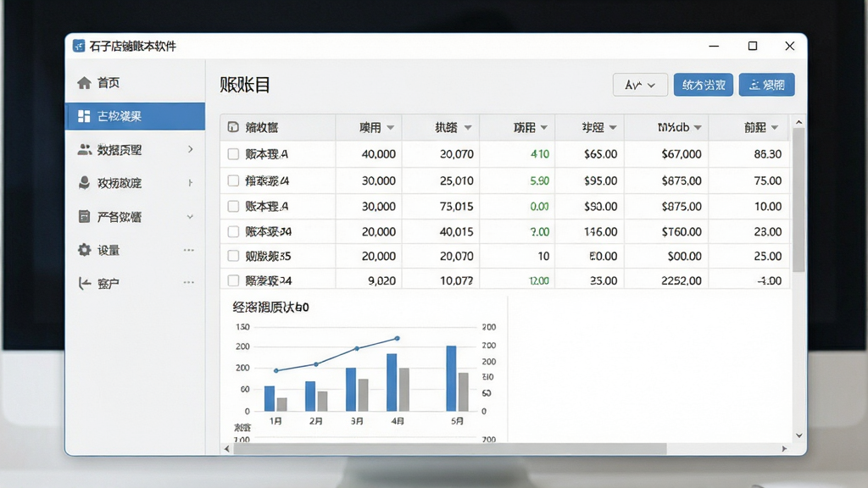The height and width of the screenshot is (488, 868).
Task: Open the Av dropdown in the header
Action: pyautogui.click(x=640, y=85)
